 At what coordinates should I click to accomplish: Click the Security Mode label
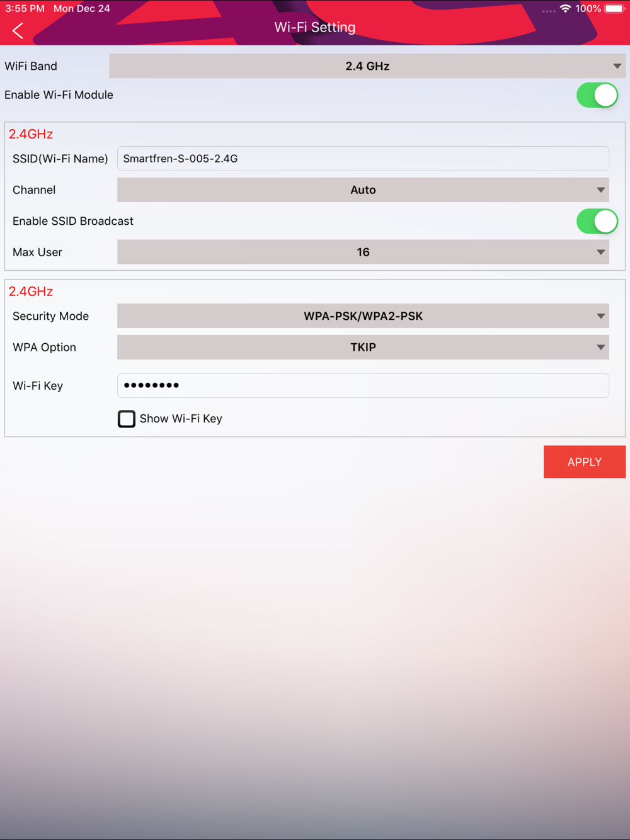click(x=50, y=316)
